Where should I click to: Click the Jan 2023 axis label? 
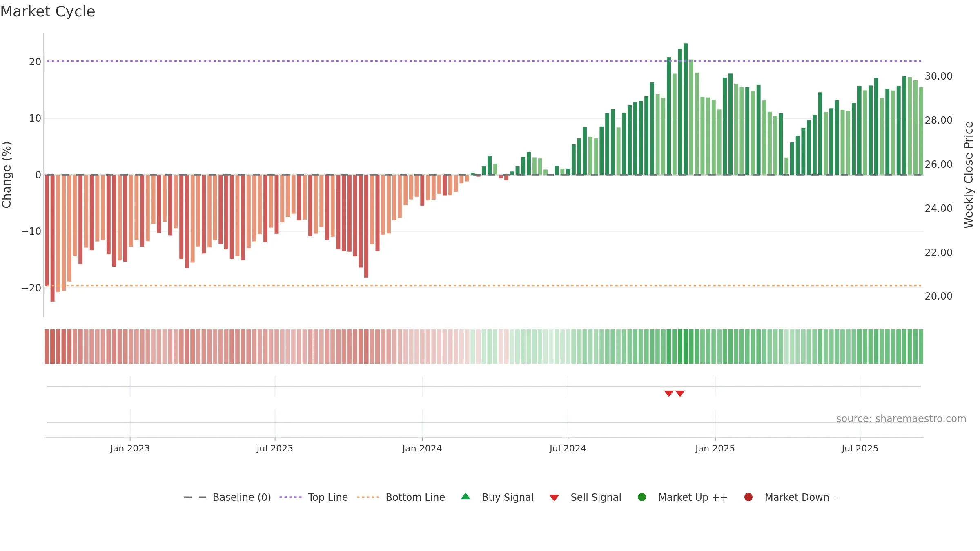(130, 448)
